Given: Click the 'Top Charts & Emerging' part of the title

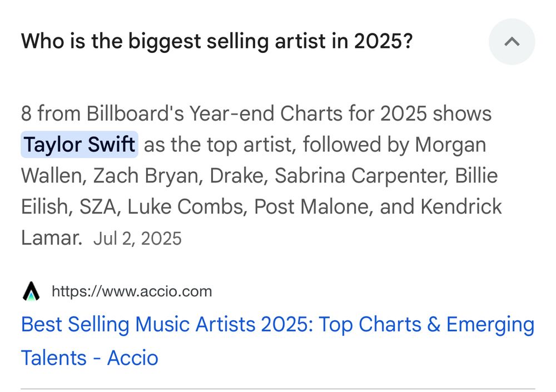Looking at the screenshot, I should tap(426, 325).
